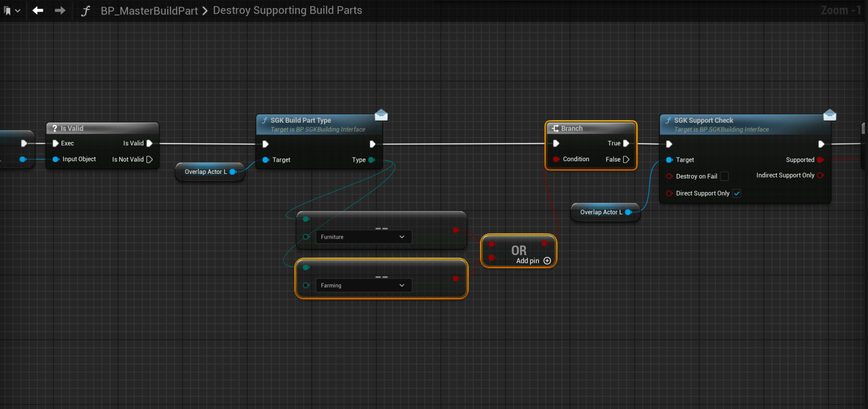Click the forward navigation arrow

coord(60,10)
